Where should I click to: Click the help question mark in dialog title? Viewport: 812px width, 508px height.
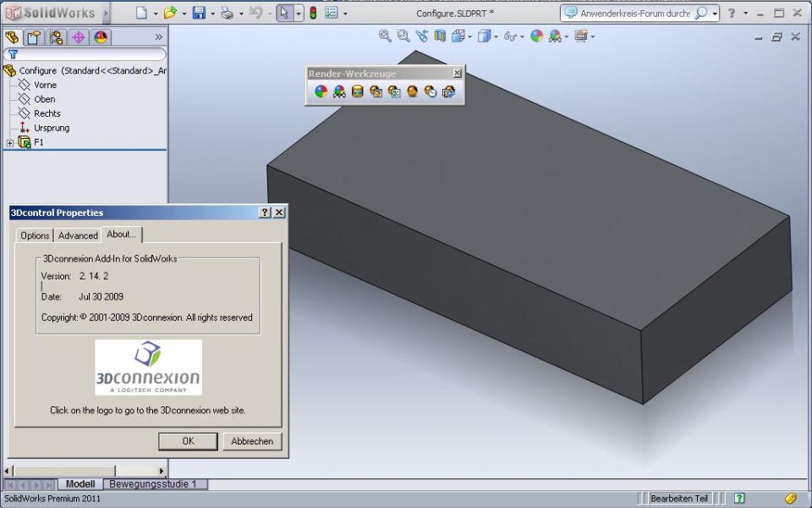(x=265, y=213)
